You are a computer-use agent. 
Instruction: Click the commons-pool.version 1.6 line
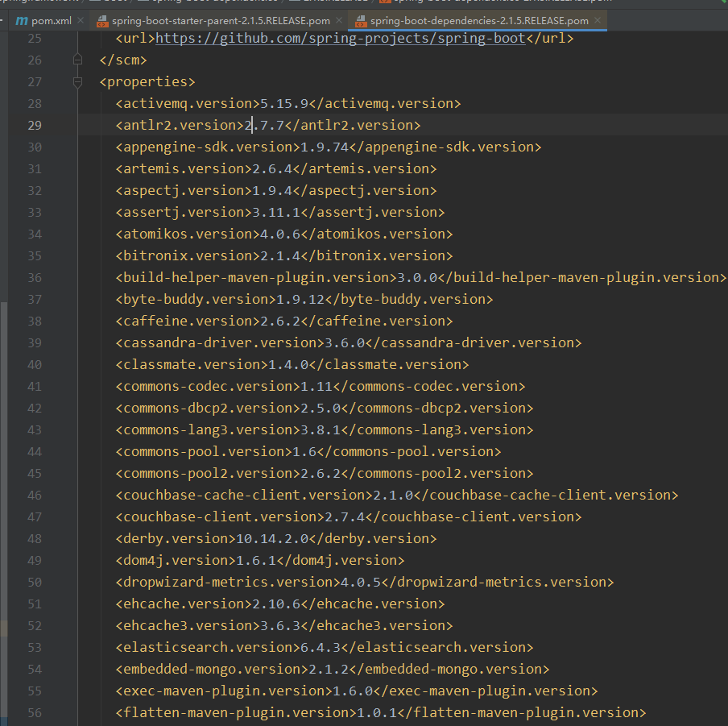pyautogui.click(x=308, y=452)
